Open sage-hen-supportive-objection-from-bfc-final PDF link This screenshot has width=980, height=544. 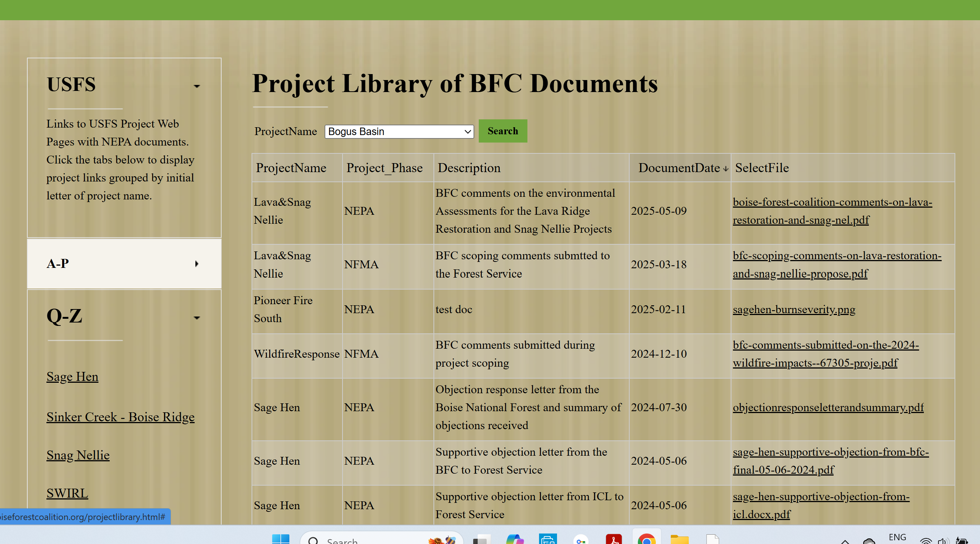[831, 461]
